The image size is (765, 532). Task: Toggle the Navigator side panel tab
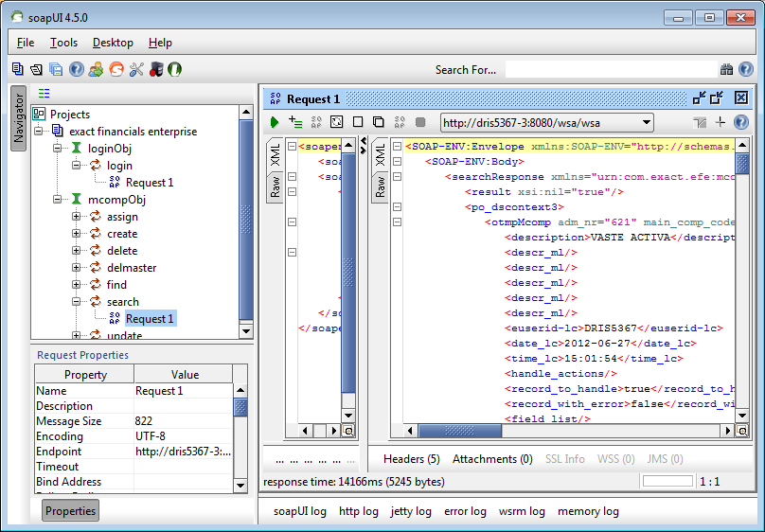[18, 118]
